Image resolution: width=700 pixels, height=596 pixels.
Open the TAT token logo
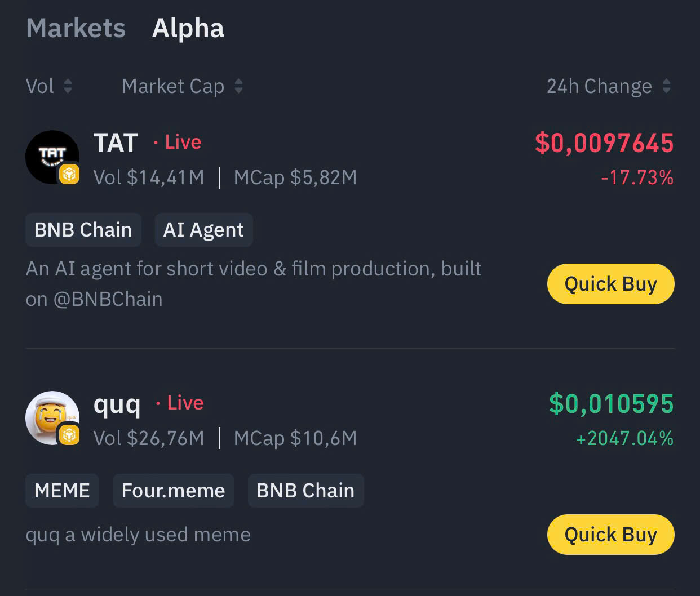pos(50,154)
